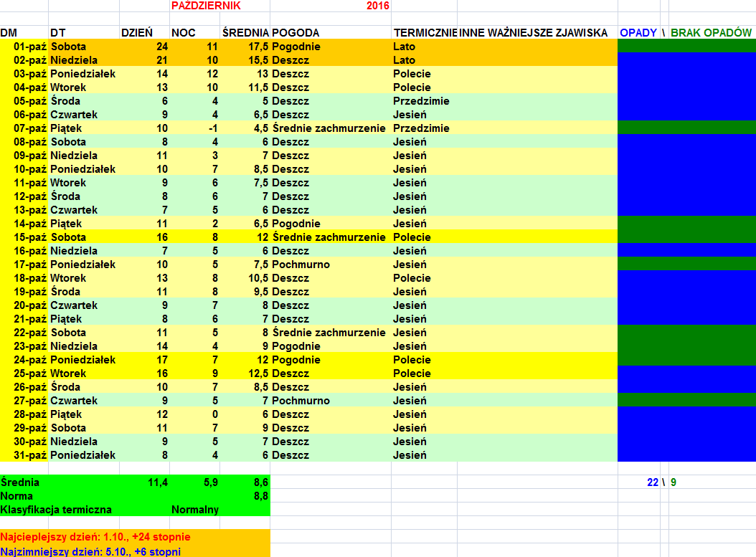Click the POGODA column header
The height and width of the screenshot is (557, 756).
pyautogui.click(x=296, y=33)
